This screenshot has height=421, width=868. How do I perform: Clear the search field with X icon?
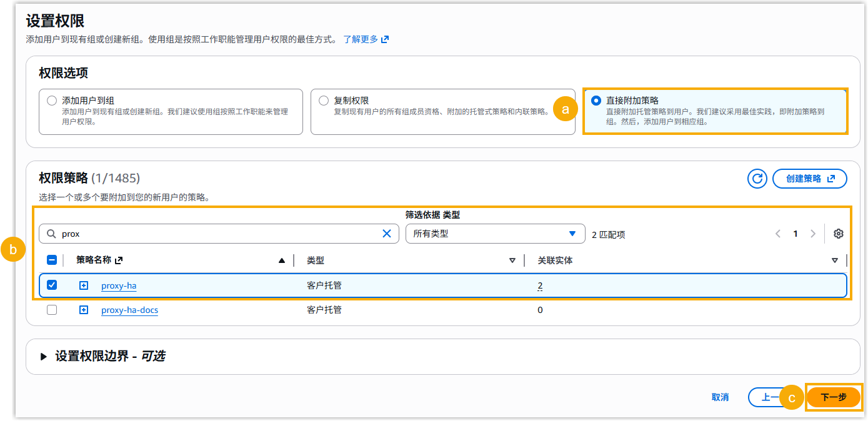click(x=386, y=234)
